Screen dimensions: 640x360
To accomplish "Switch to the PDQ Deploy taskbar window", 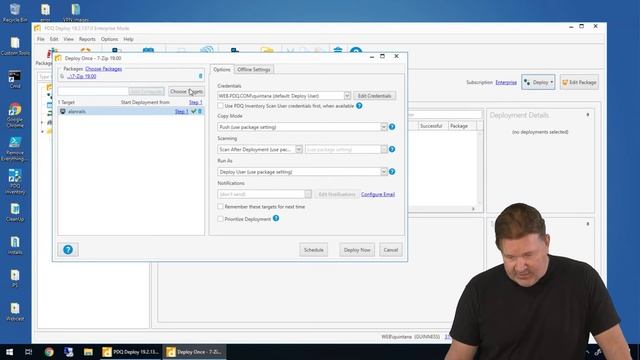I will point(131,352).
